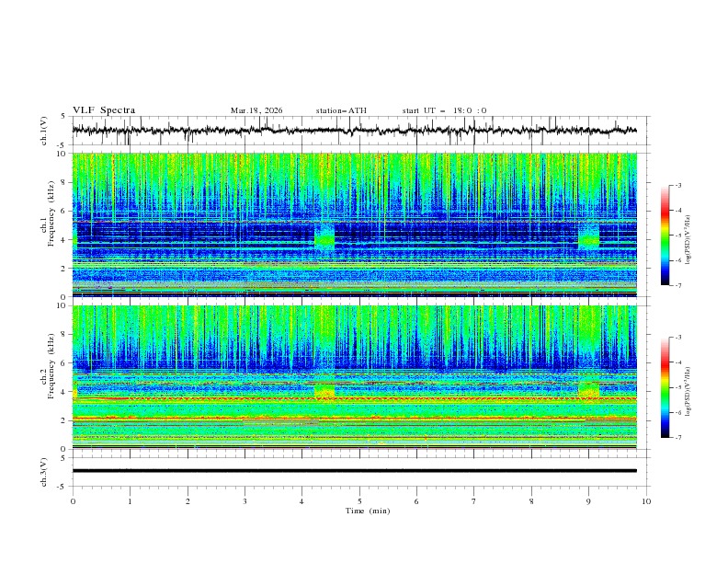Click the "-3" tick on ch.1 color bar
The image size is (728, 563).
click(678, 185)
